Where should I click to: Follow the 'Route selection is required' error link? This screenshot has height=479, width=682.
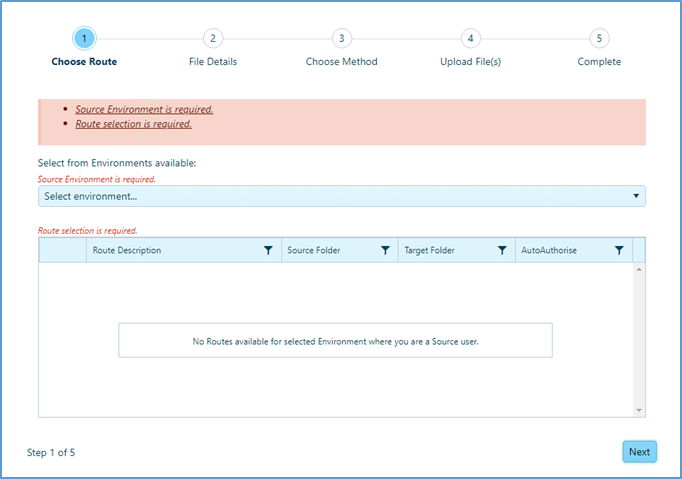coord(133,124)
